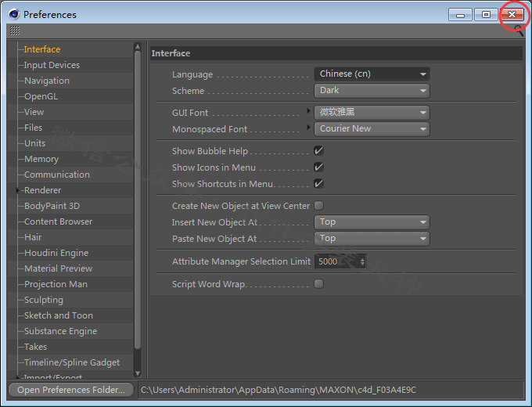Select the Renderer category
The width and height of the screenshot is (532, 407).
(x=43, y=190)
